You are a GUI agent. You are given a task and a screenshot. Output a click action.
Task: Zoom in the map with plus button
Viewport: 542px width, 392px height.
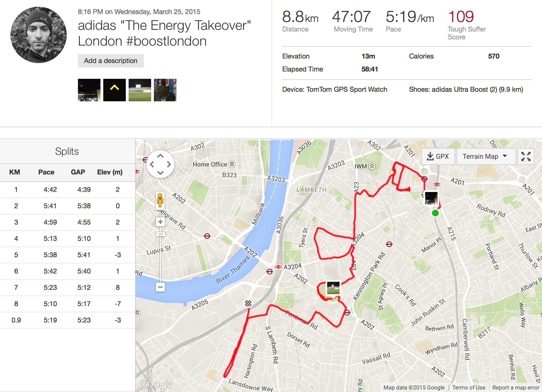(x=160, y=222)
